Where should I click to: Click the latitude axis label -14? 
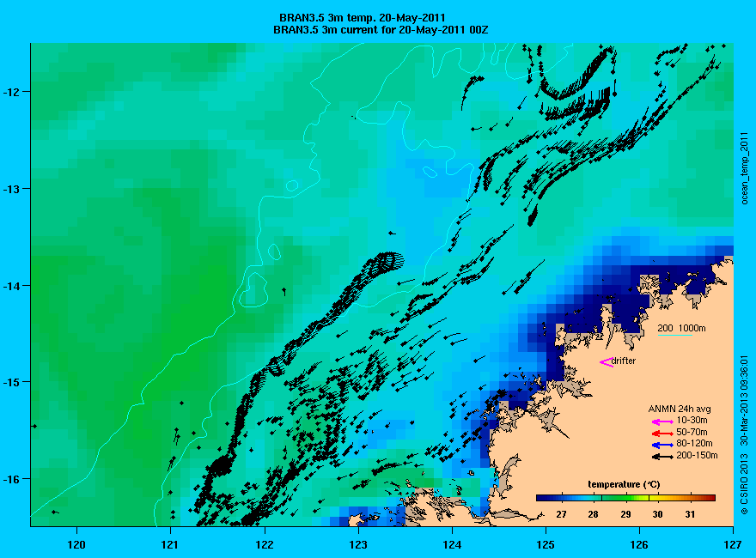(10, 286)
